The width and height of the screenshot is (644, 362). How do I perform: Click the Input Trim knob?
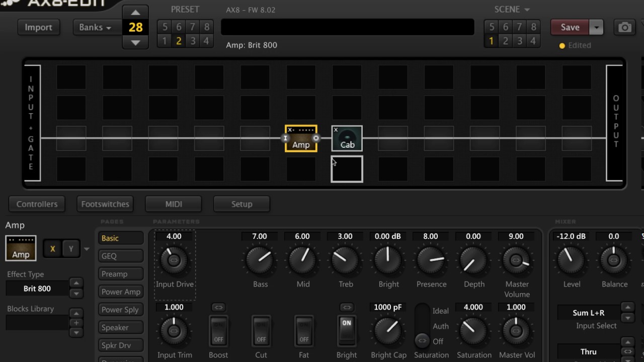click(174, 331)
